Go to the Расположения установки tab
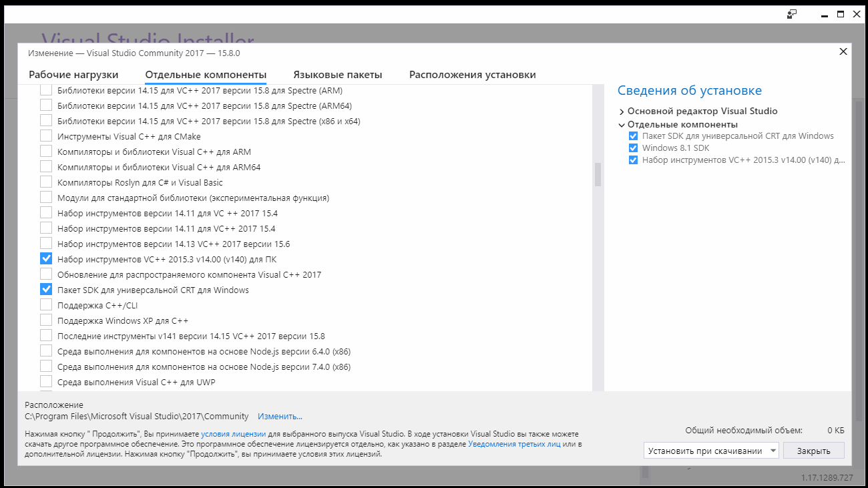This screenshot has height=488, width=868. [x=473, y=75]
